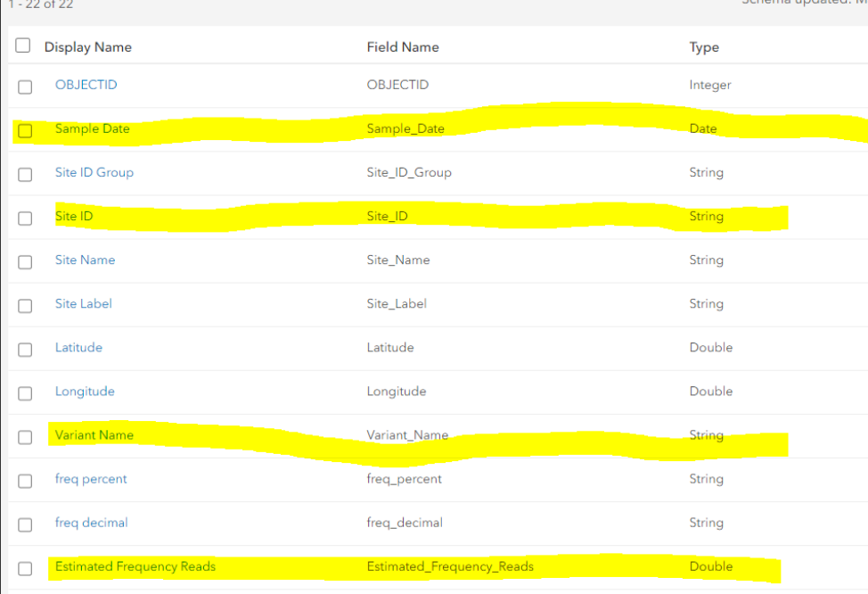Check the Site ID row checkbox
The height and width of the screenshot is (594, 868).
[25, 218]
